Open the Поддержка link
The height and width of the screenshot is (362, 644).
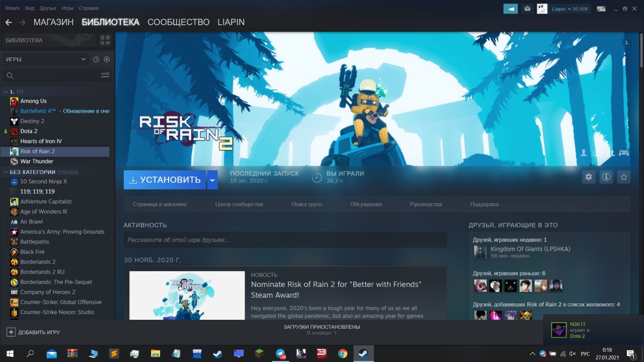[485, 204]
